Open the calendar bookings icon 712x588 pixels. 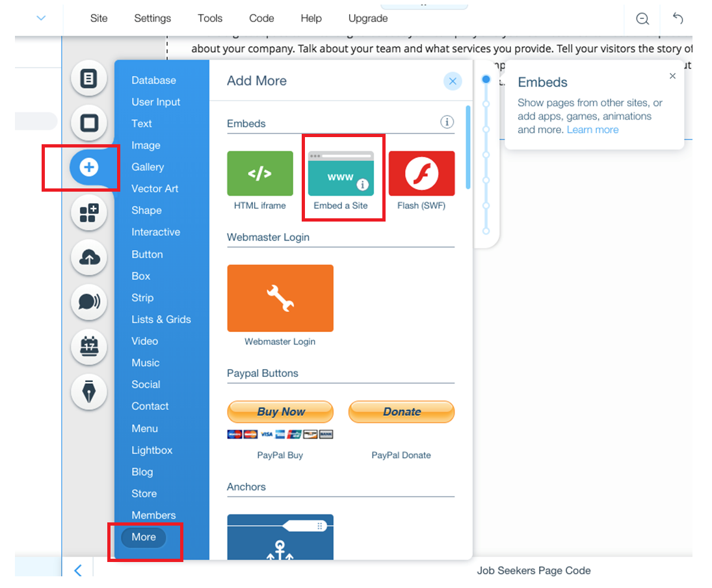click(x=89, y=347)
